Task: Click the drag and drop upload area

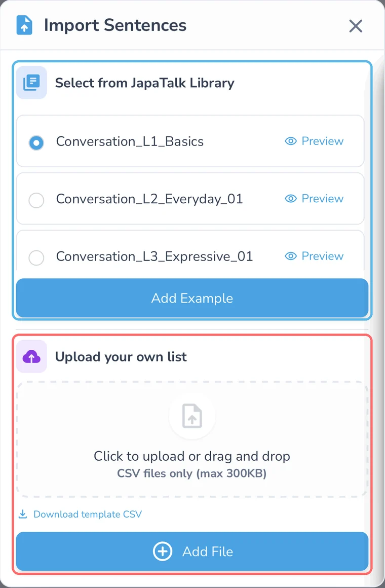Action: point(192,439)
